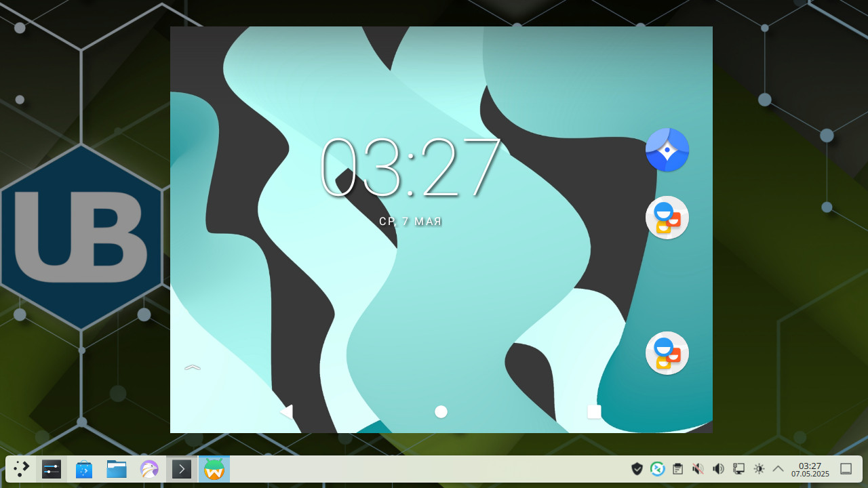Click the 03:27 clock widget in Android
The height and width of the screenshot is (488, 868).
(x=411, y=167)
